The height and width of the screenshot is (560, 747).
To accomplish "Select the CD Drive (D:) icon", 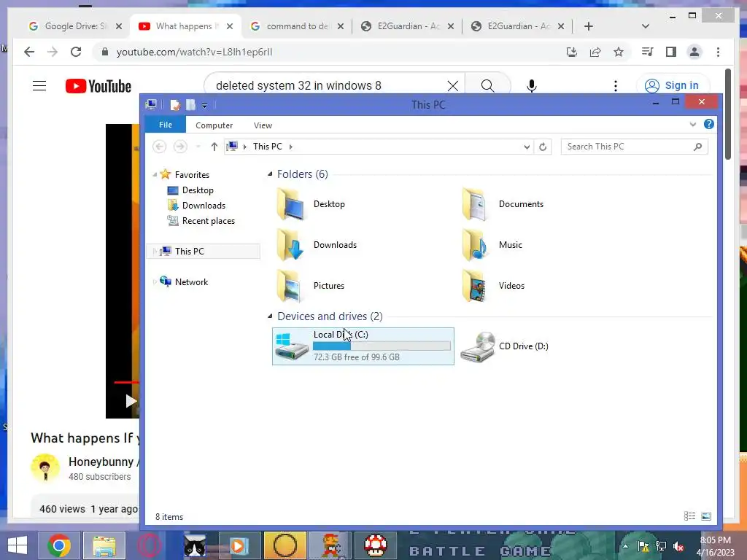I will coord(479,346).
